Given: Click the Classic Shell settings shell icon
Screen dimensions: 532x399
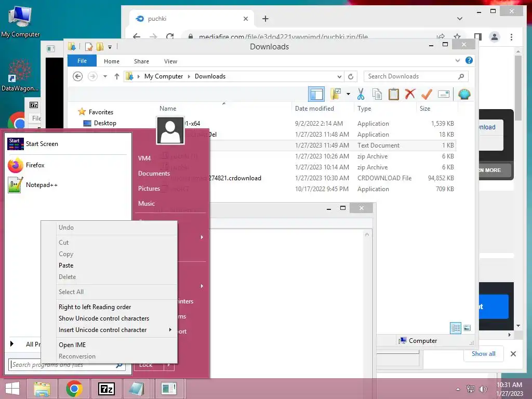Looking at the screenshot, I should pyautogui.click(x=464, y=94).
